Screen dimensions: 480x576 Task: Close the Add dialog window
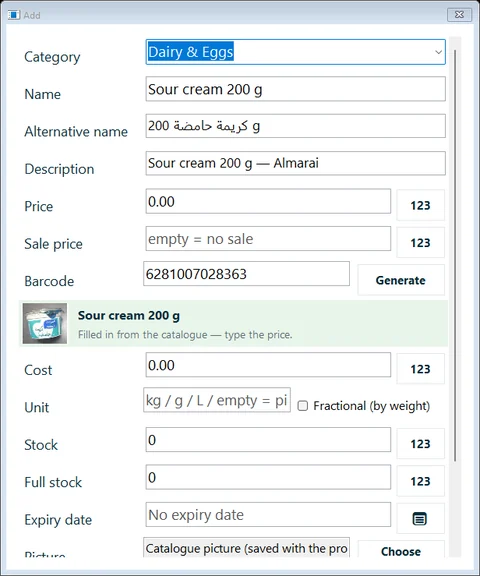click(x=459, y=15)
